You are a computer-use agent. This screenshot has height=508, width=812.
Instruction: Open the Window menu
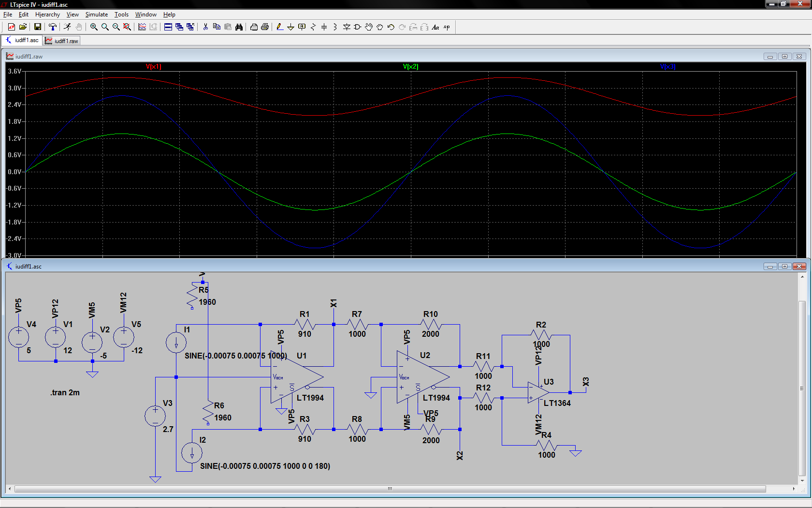click(x=146, y=15)
